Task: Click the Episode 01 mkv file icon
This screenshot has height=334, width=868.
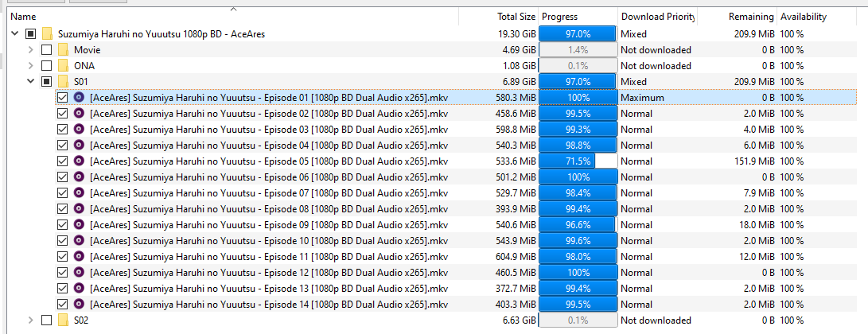Action: coord(79,98)
